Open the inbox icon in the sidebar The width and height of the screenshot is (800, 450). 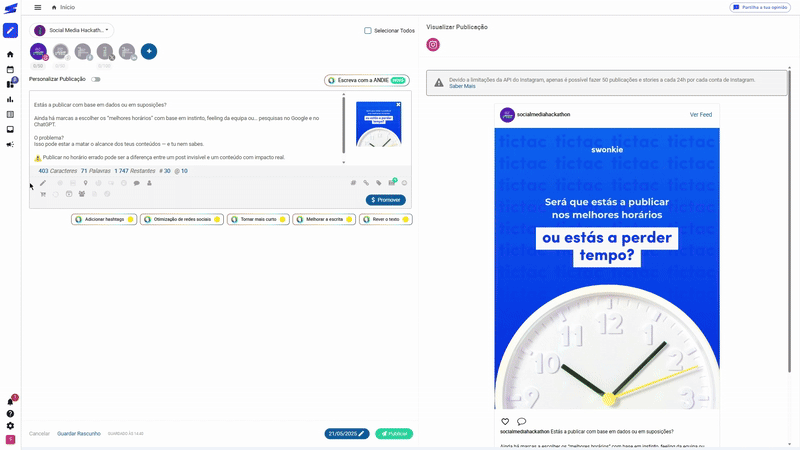point(10,129)
